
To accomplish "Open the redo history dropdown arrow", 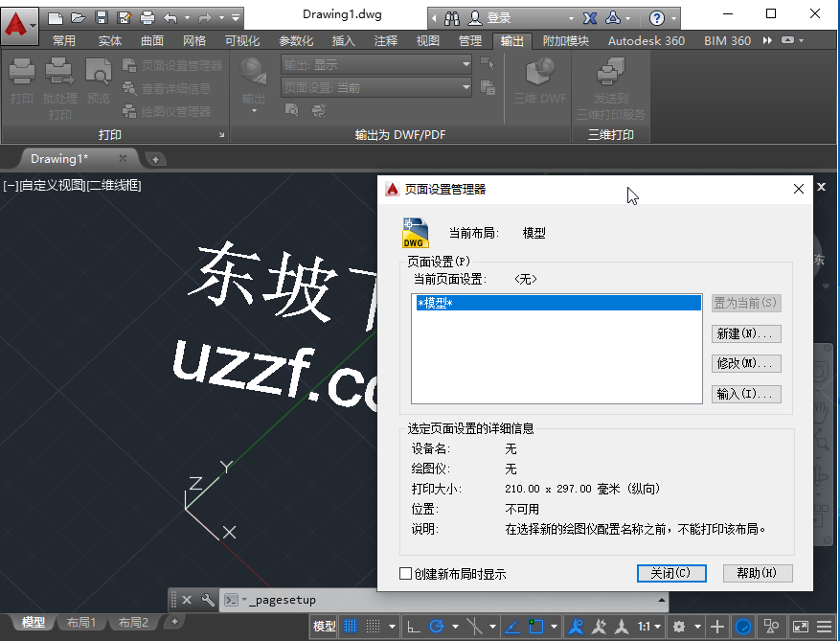I will [x=222, y=18].
